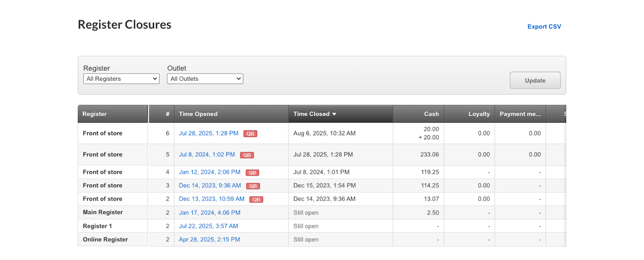
Task: Click the Cash column header
Action: pos(431,114)
